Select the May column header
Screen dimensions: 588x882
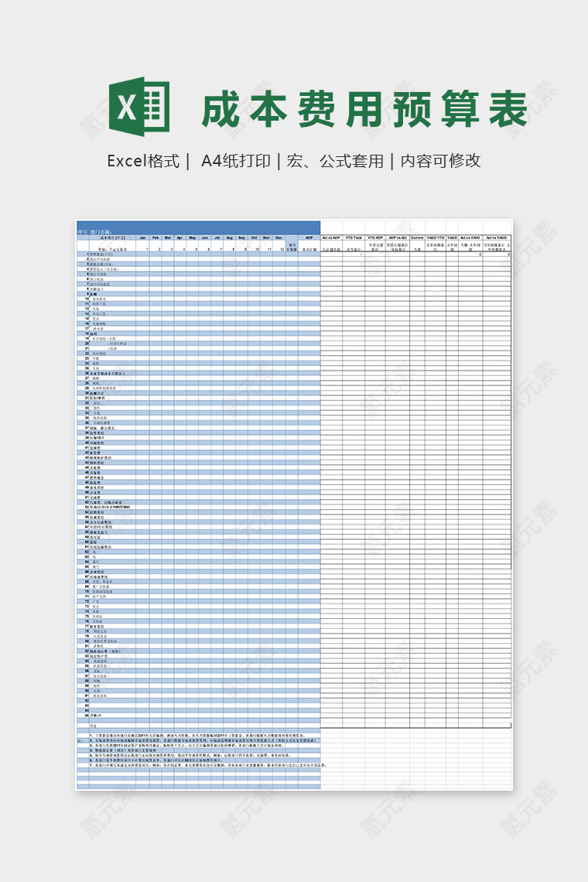193,238
